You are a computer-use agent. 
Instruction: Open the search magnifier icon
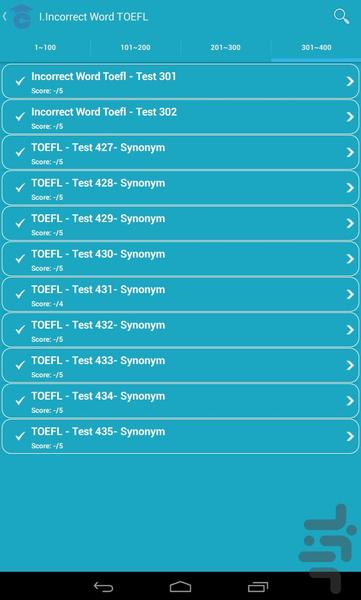coord(341,17)
